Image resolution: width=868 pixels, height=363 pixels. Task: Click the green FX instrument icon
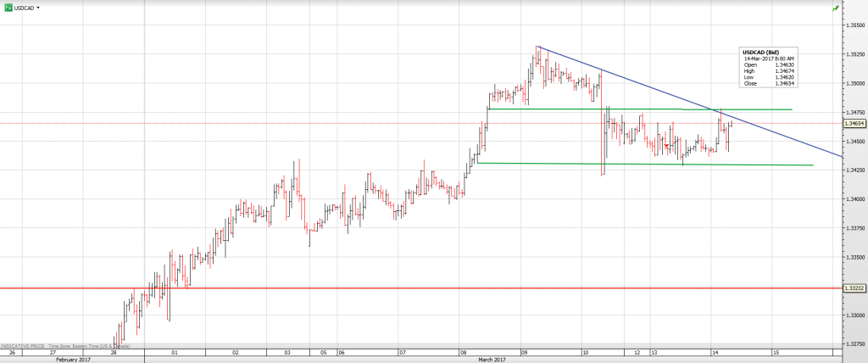click(8, 8)
